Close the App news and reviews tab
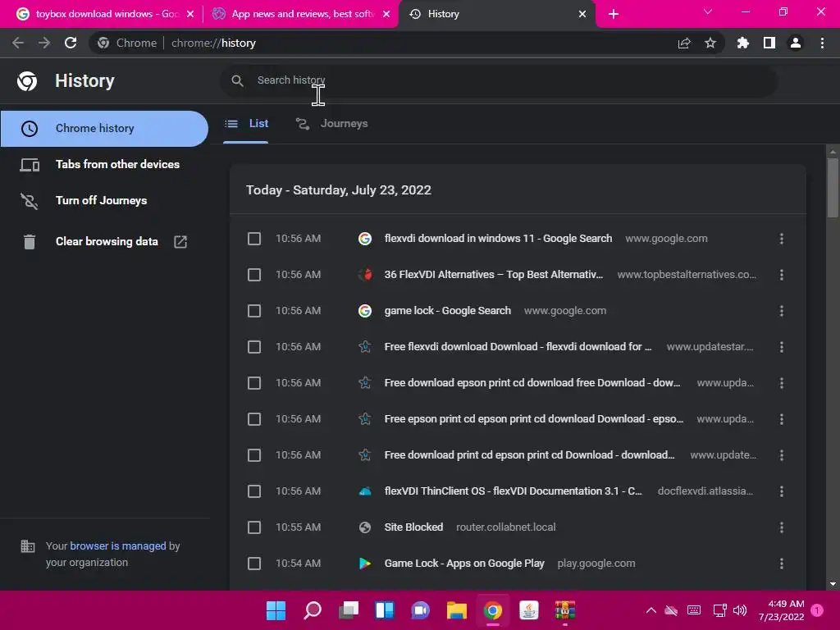Viewport: 840px width, 630px height. click(x=386, y=14)
